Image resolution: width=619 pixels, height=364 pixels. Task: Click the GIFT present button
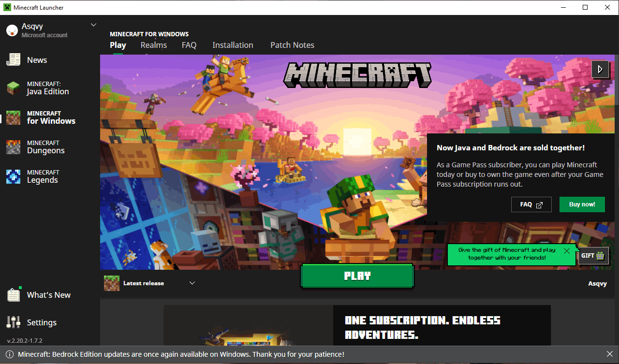tap(593, 256)
